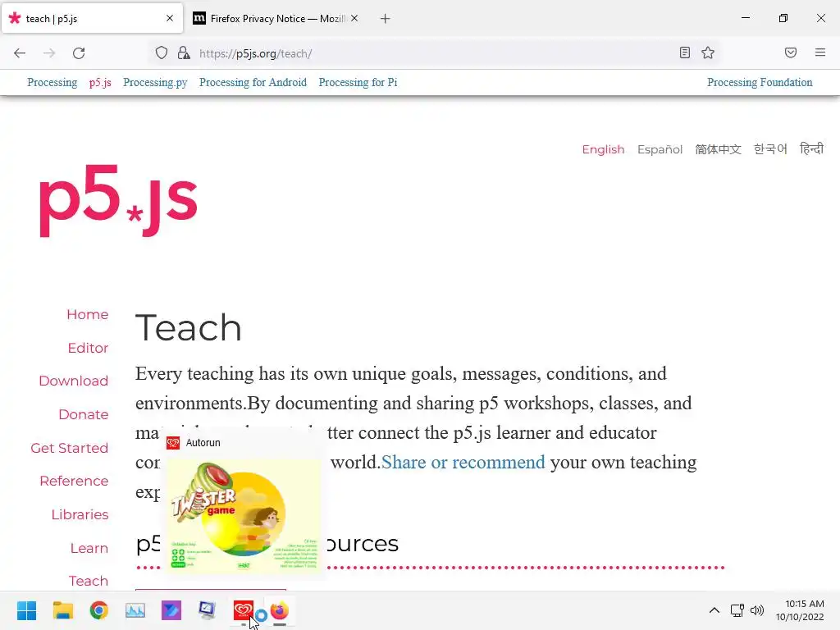Open the purple app icon in taskbar

point(171,610)
